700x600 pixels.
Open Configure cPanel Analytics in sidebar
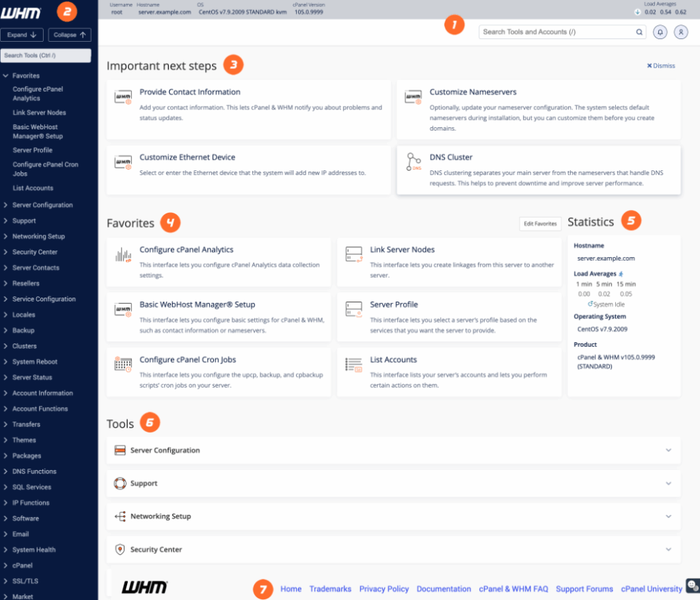pyautogui.click(x=38, y=93)
